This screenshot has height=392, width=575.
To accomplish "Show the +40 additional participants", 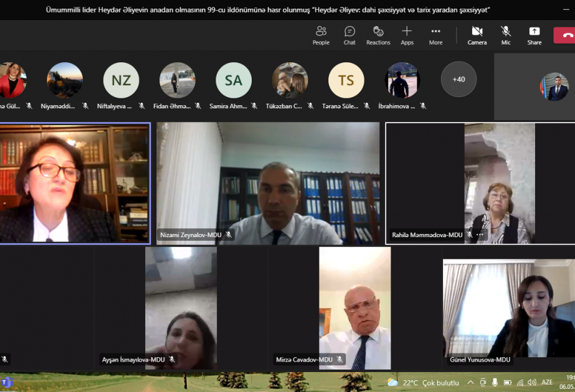I will pyautogui.click(x=459, y=80).
